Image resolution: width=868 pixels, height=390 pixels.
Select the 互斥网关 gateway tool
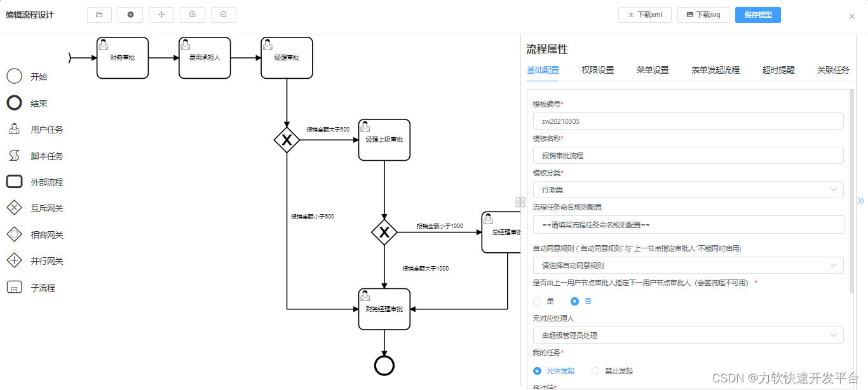14,207
